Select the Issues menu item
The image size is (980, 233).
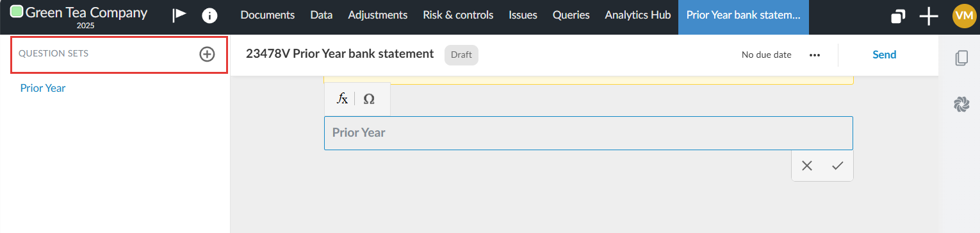523,15
